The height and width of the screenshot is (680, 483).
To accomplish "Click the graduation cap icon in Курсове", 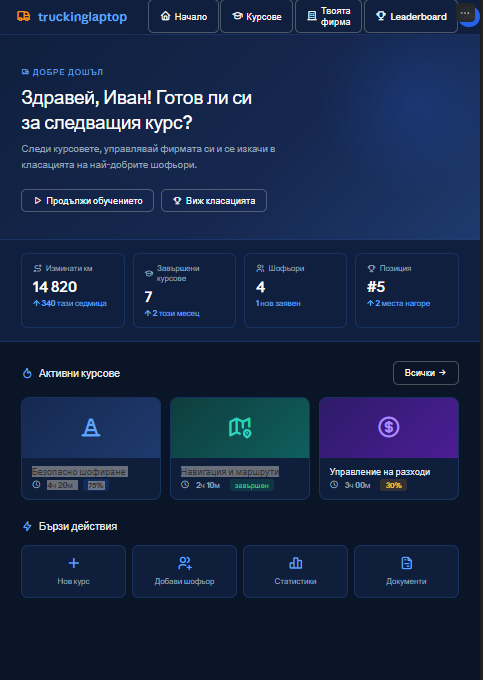I will [x=237, y=16].
